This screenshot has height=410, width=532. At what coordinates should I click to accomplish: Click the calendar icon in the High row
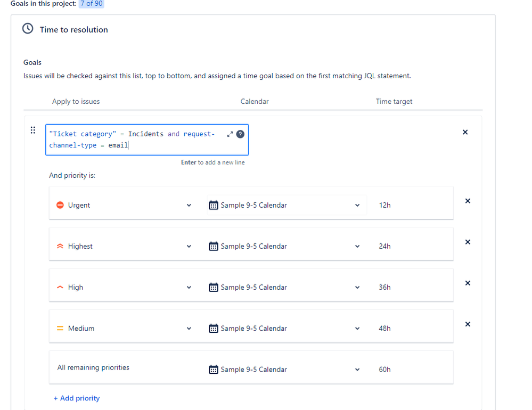click(213, 287)
